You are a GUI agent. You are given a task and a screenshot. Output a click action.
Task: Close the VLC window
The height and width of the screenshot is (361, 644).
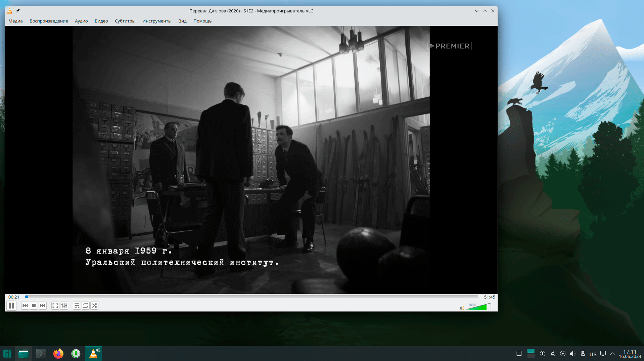pyautogui.click(x=493, y=11)
